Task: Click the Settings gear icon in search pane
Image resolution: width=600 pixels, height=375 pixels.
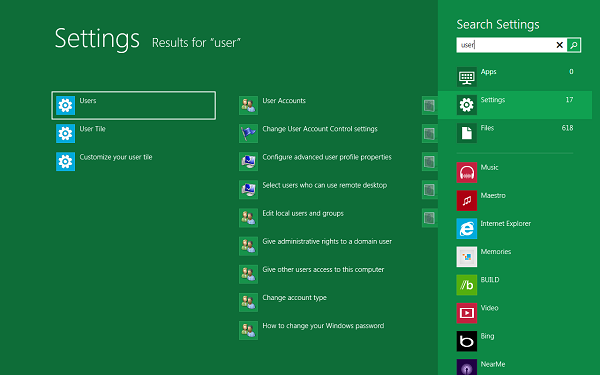Action: [466, 105]
